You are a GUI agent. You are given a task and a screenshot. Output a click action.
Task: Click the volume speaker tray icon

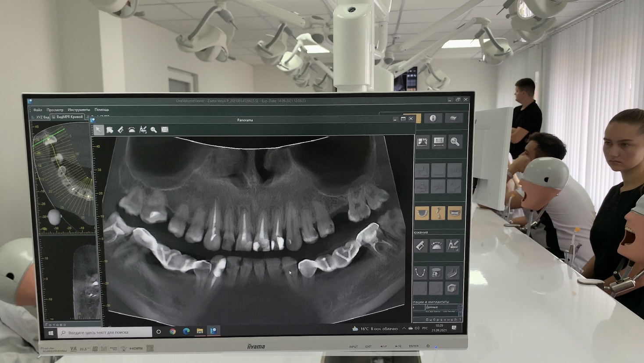coord(417,328)
